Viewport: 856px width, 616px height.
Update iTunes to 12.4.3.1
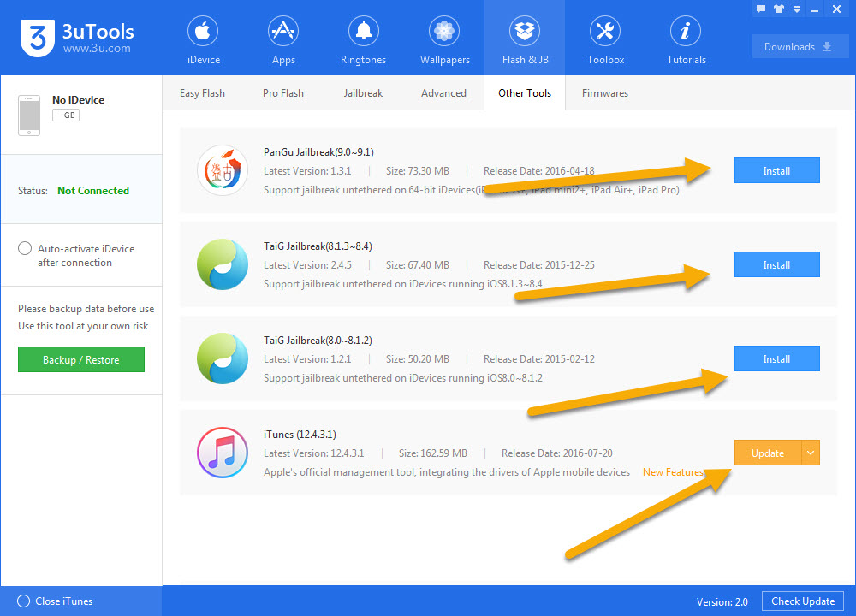768,453
